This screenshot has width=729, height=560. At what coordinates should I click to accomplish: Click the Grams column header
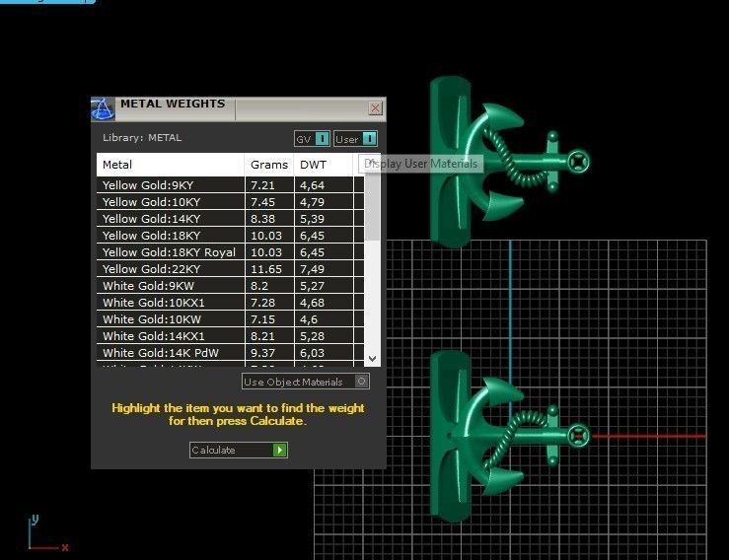point(269,165)
